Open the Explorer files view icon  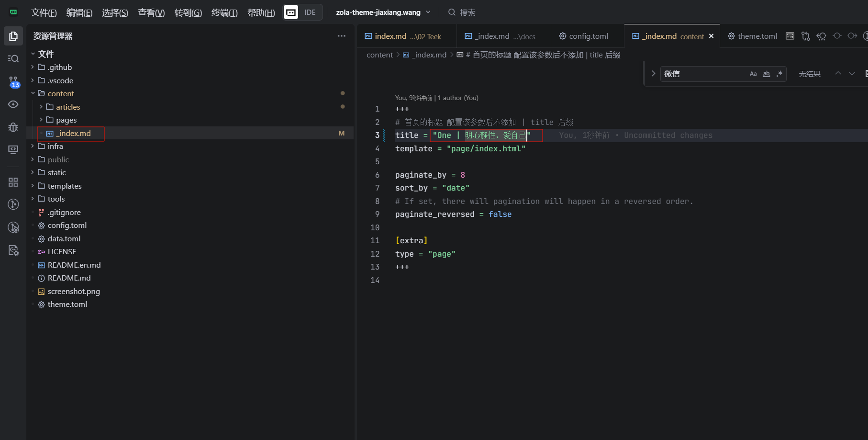click(13, 36)
